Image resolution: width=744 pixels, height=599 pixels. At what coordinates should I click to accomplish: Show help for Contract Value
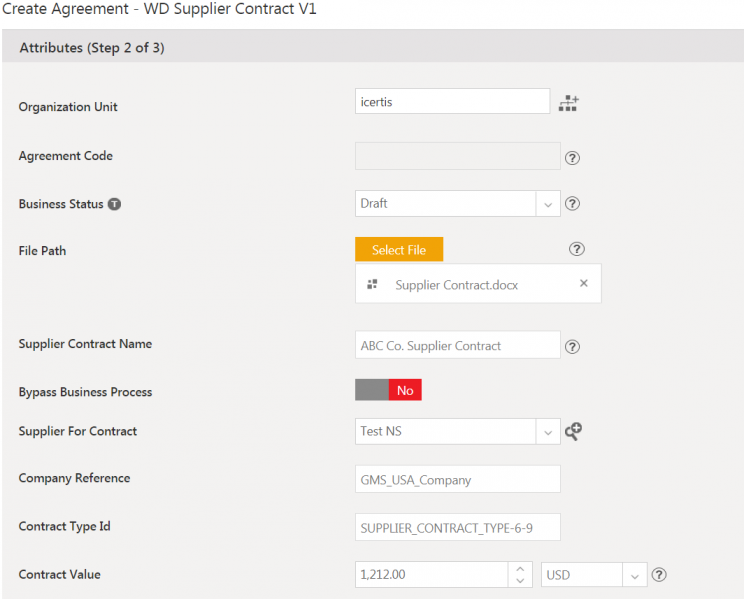(x=659, y=575)
